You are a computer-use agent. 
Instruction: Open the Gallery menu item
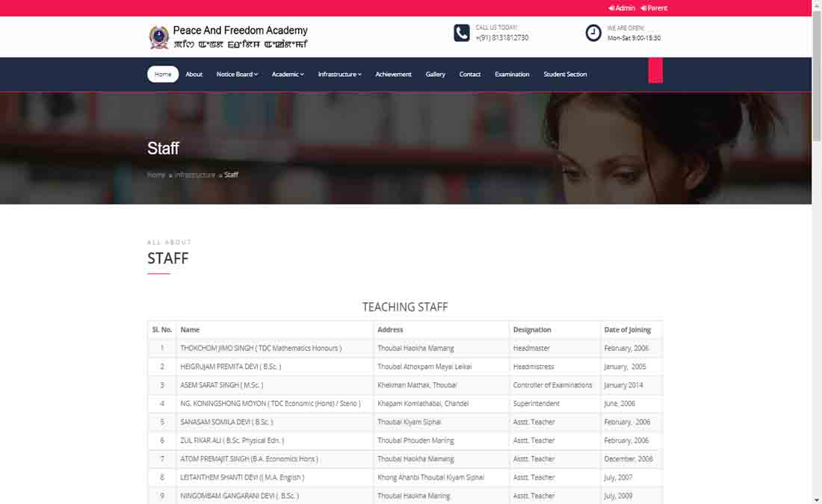point(436,75)
